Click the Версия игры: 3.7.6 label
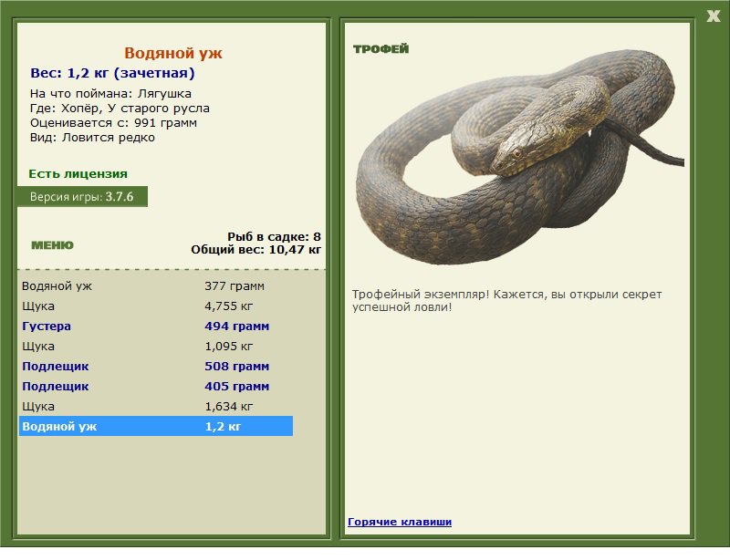 [82, 196]
